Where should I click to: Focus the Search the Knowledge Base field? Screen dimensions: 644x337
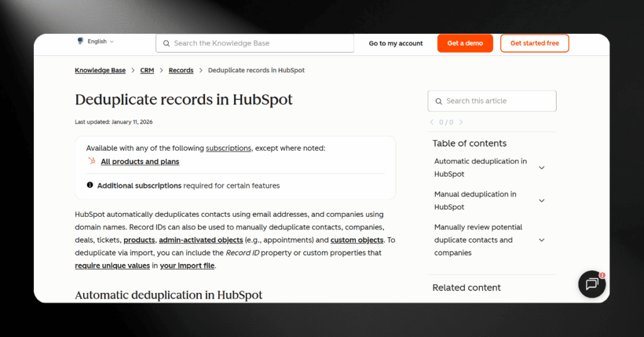click(x=255, y=43)
